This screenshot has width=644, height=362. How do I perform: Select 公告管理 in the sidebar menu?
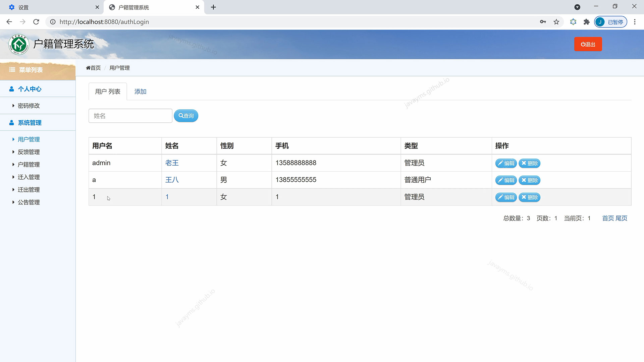(x=29, y=202)
